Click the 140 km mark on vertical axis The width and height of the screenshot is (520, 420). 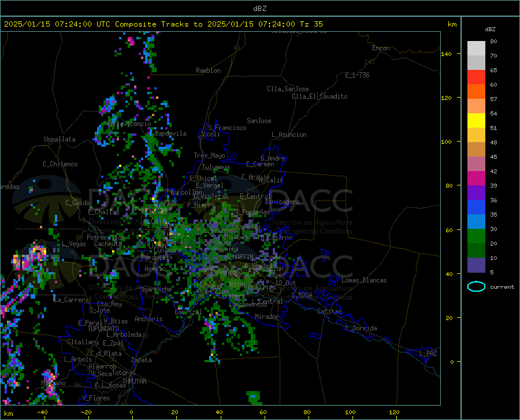click(x=447, y=54)
